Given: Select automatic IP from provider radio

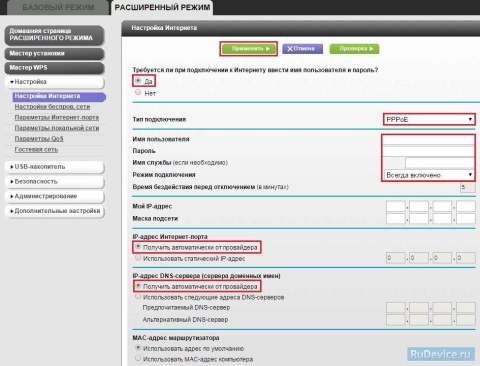Looking at the screenshot, I should coord(138,247).
